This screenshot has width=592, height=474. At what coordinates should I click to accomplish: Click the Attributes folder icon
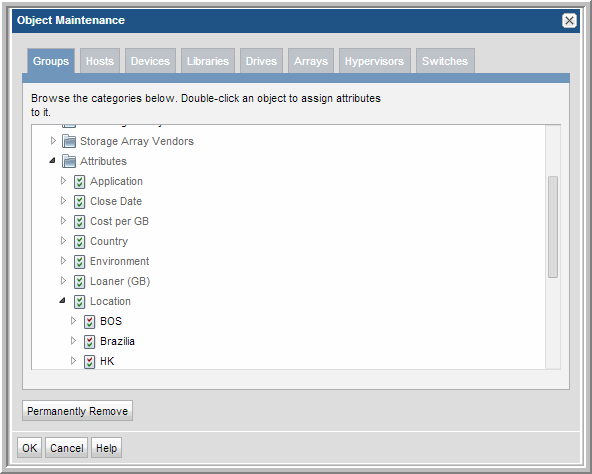(x=69, y=161)
